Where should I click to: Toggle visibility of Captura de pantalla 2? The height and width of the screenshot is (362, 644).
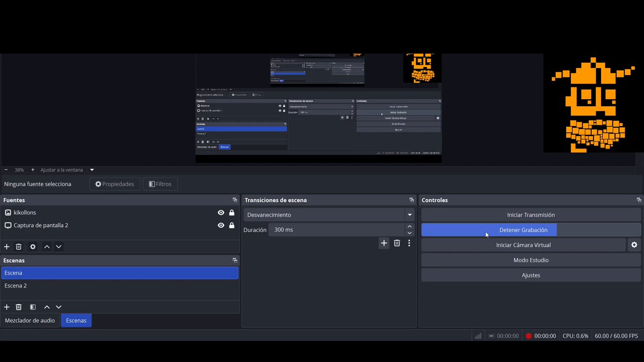(221, 226)
